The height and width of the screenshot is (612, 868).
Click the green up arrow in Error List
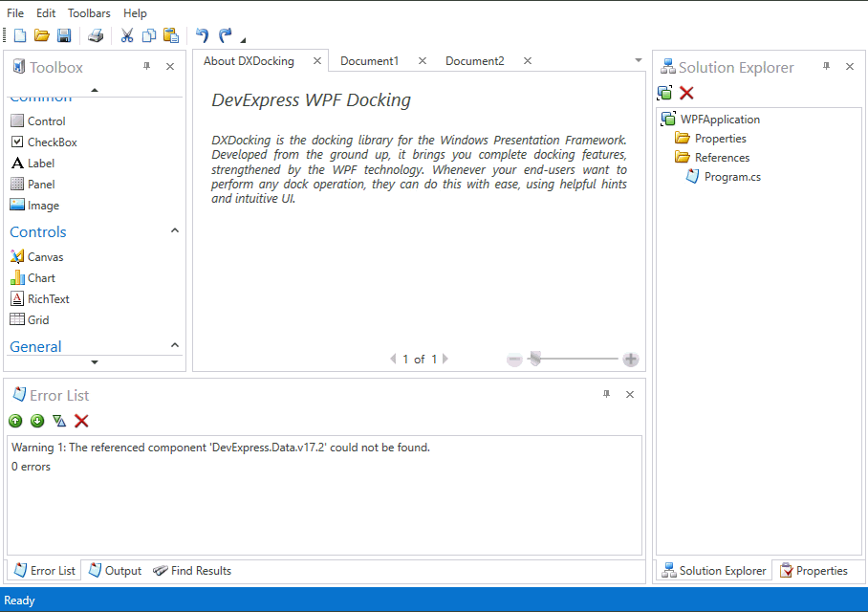coord(15,421)
